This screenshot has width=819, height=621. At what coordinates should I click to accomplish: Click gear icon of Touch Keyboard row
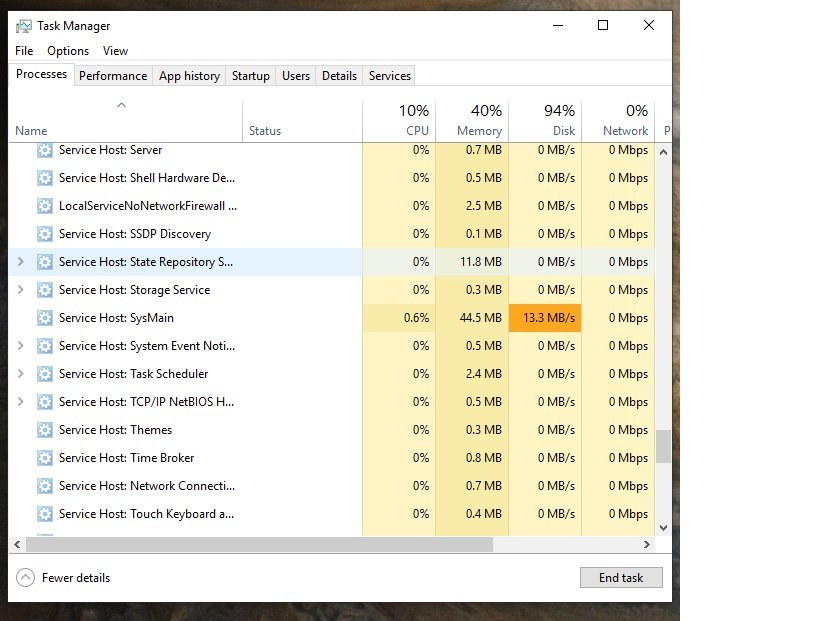(45, 514)
